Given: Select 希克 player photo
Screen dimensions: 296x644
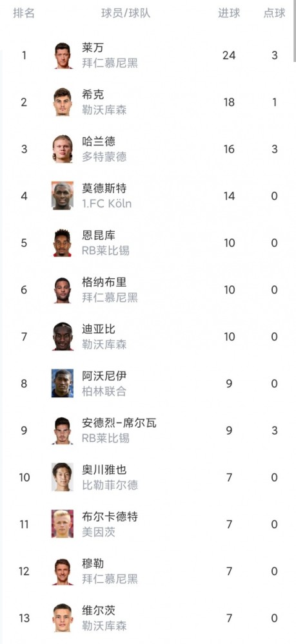Looking at the screenshot, I should 63,102.
